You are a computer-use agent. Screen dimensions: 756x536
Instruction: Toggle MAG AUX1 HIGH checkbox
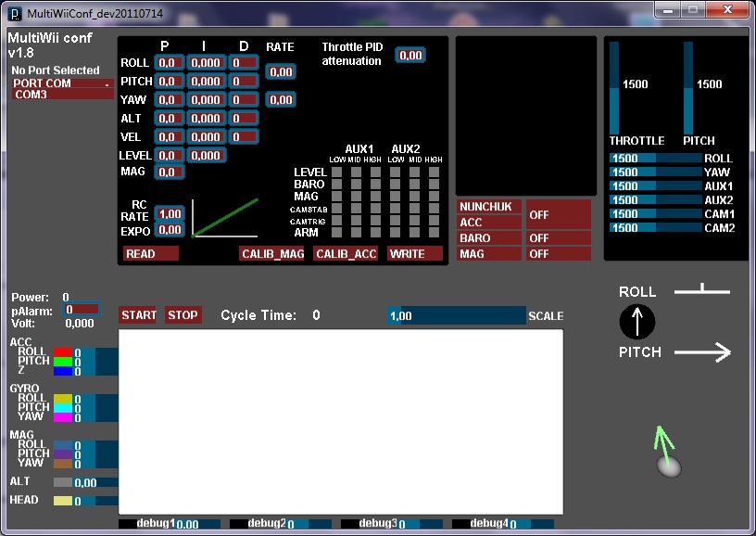click(x=375, y=196)
